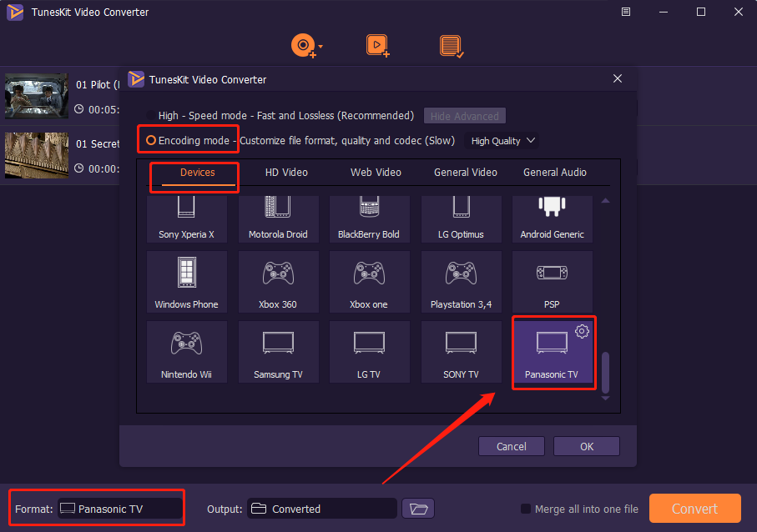Click the Output Converted path field
Viewport: 757px width, 532px height.
321,509
